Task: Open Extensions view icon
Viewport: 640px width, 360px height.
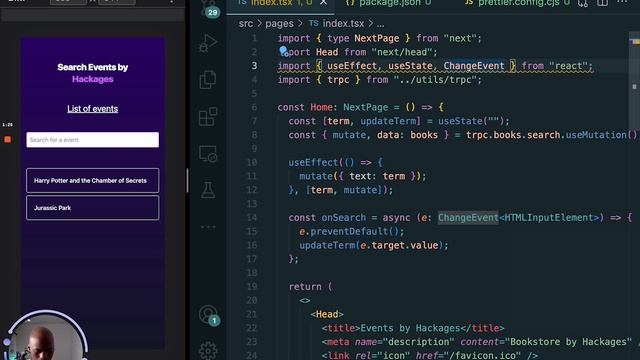Action: click(208, 117)
